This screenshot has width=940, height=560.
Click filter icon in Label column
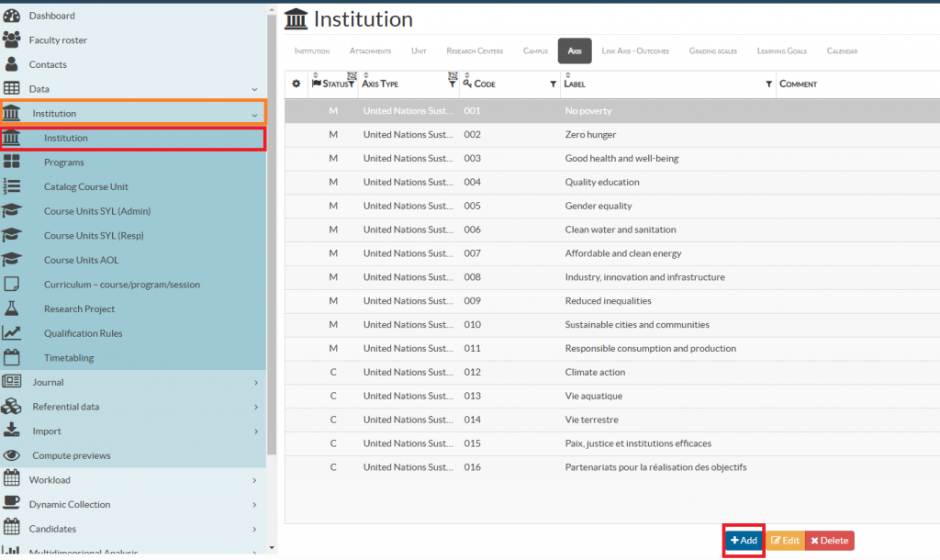pyautogui.click(x=768, y=84)
